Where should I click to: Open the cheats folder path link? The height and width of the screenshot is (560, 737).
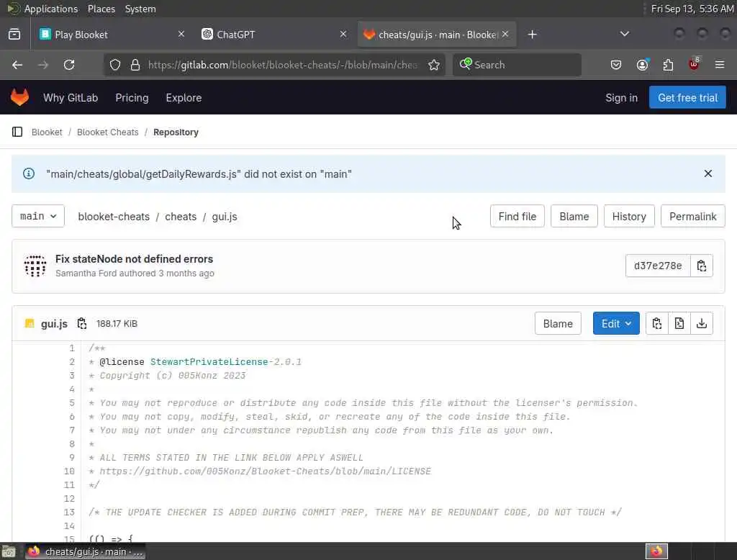[x=181, y=217]
